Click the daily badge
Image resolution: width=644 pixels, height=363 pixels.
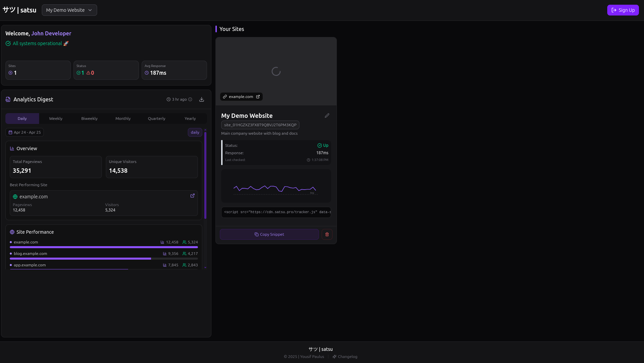tap(195, 132)
